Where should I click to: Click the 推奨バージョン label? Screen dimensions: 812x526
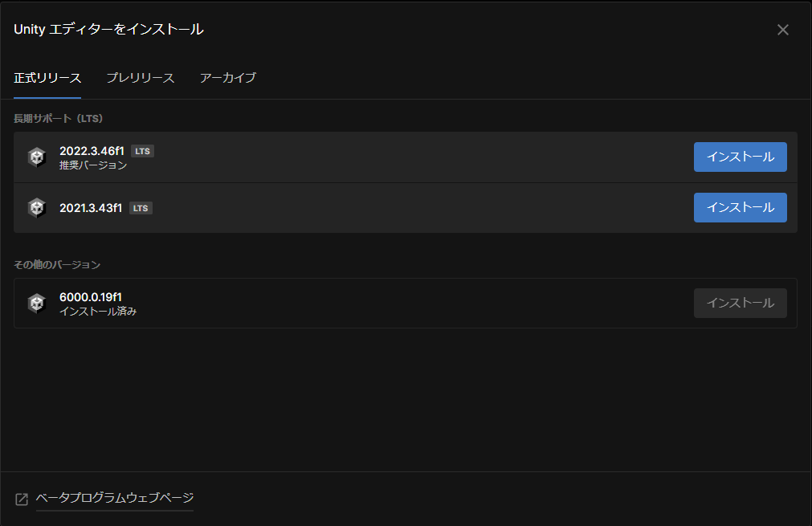pyautogui.click(x=93, y=165)
